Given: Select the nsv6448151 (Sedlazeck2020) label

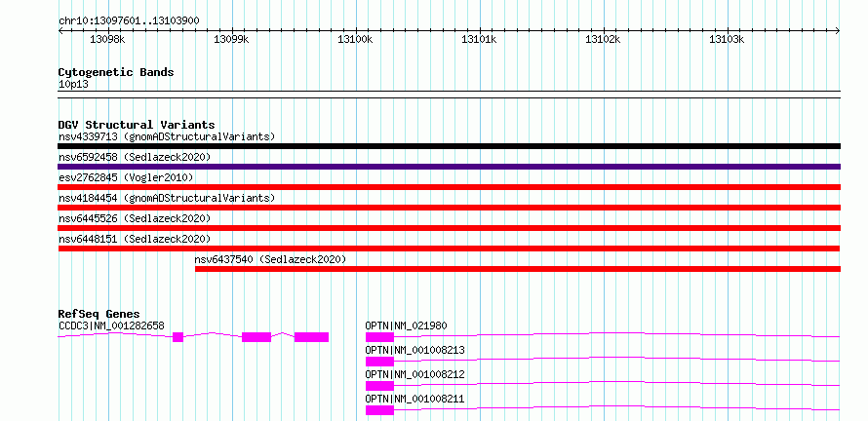Looking at the screenshot, I should (135, 239).
